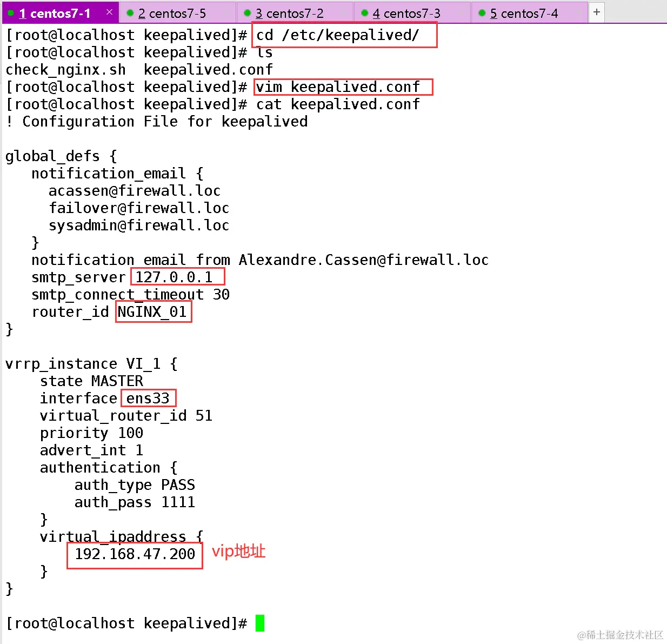This screenshot has width=667, height=644.
Task: Click 'sysadmin@firewall.loc' email address
Action: coord(139,225)
